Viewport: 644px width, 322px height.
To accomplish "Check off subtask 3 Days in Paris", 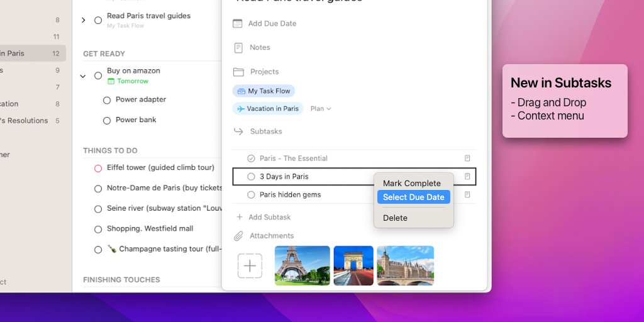I will [251, 177].
